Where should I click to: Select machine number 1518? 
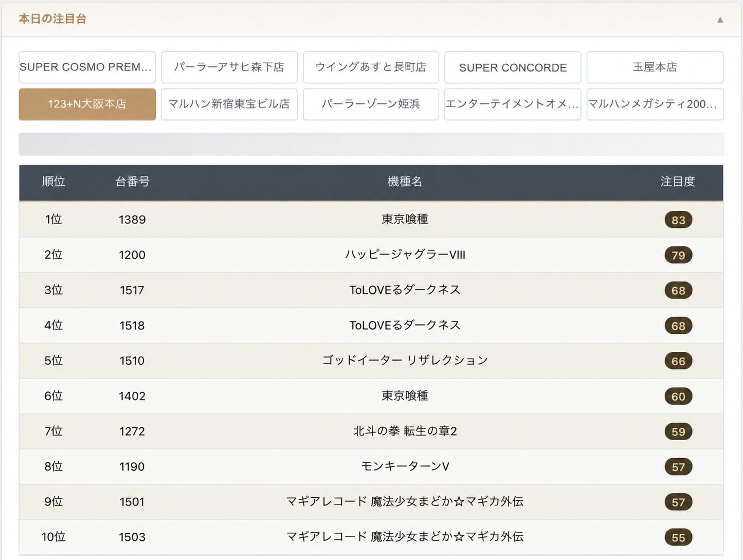[x=132, y=326]
